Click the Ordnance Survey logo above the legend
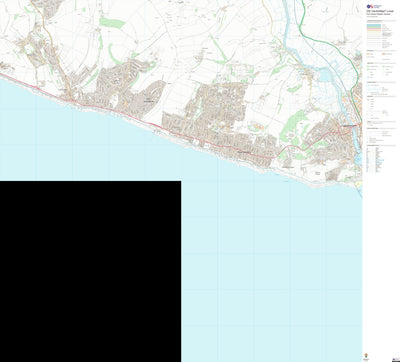The image size is (400, 362). 374,6
